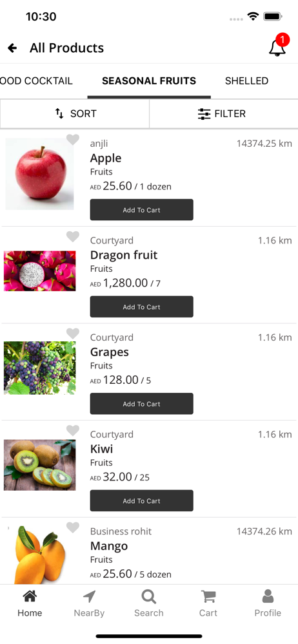The height and width of the screenshot is (644, 298).
Task: Open the Grapes product image
Action: click(40, 368)
